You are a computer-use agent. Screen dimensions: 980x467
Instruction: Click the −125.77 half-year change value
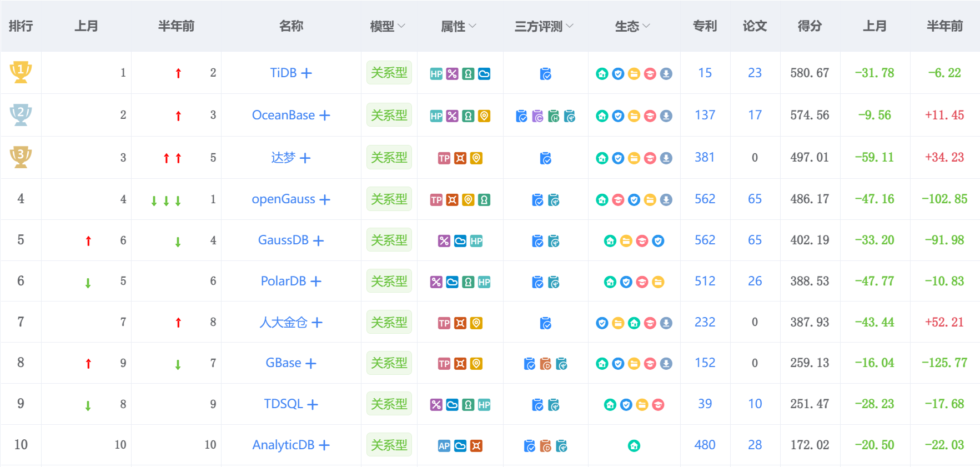[x=944, y=363]
